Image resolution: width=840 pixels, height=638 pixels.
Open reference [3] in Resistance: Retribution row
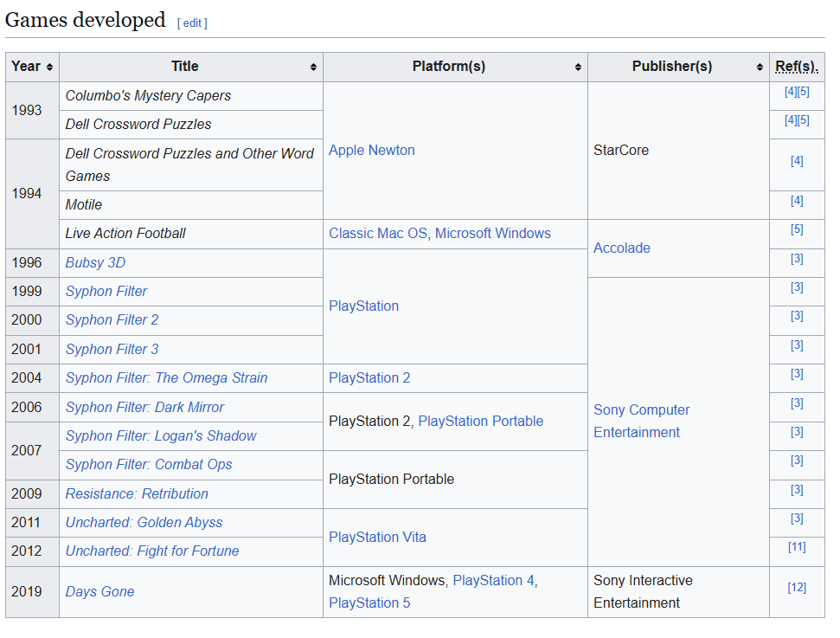click(797, 490)
